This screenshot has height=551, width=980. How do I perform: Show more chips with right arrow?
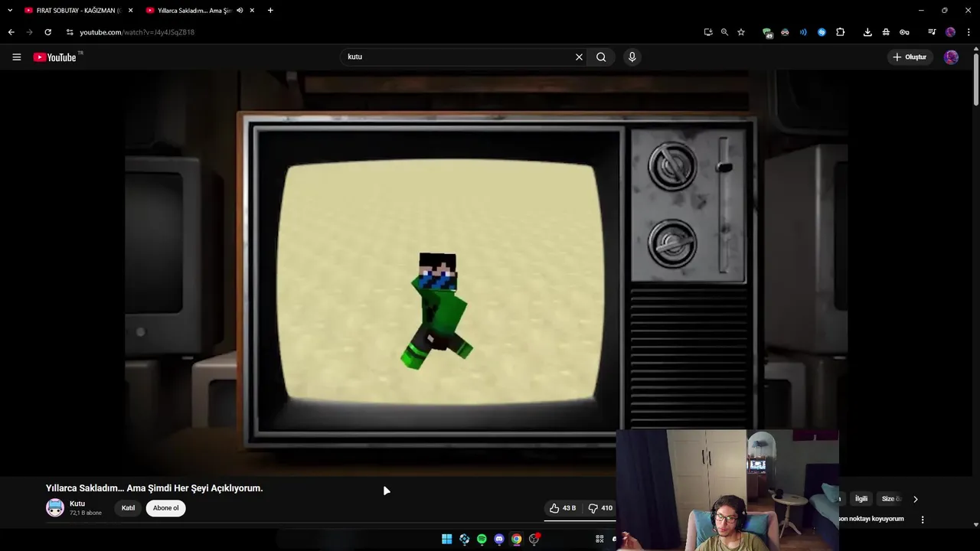[x=915, y=499]
